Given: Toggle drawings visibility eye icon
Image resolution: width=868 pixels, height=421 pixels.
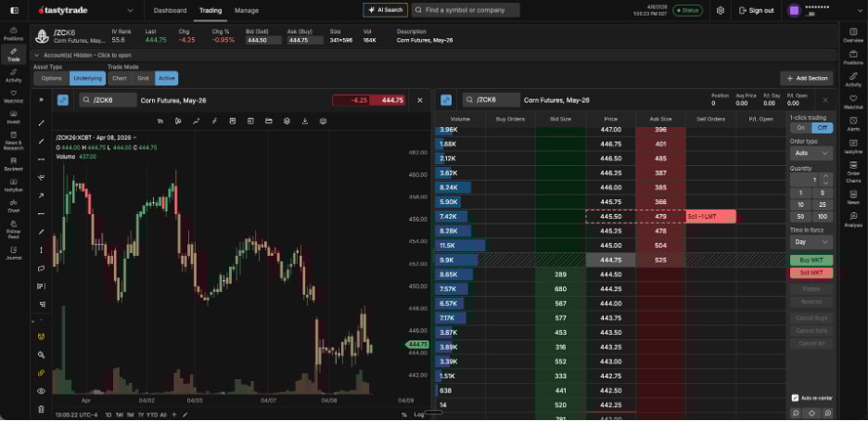Looking at the screenshot, I should tap(41, 391).
